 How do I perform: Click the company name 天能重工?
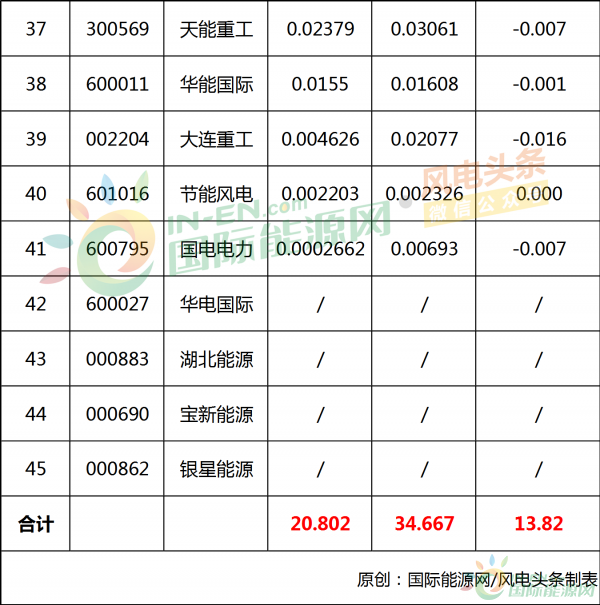coord(216,29)
